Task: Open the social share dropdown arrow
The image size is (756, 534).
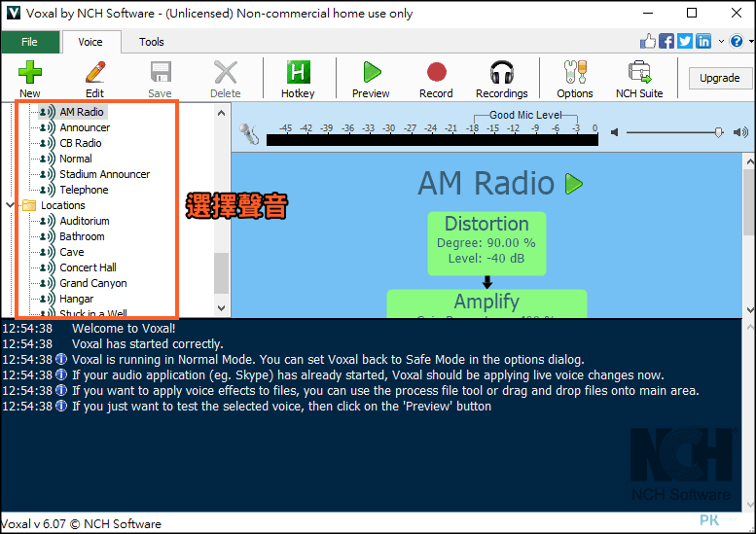Action: (721, 42)
